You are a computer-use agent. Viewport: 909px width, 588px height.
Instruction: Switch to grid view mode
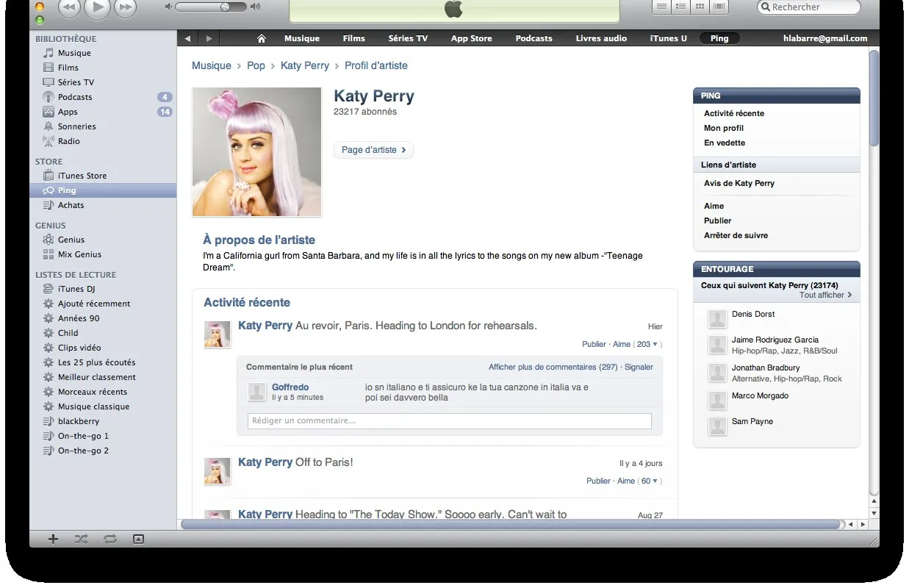point(700,7)
